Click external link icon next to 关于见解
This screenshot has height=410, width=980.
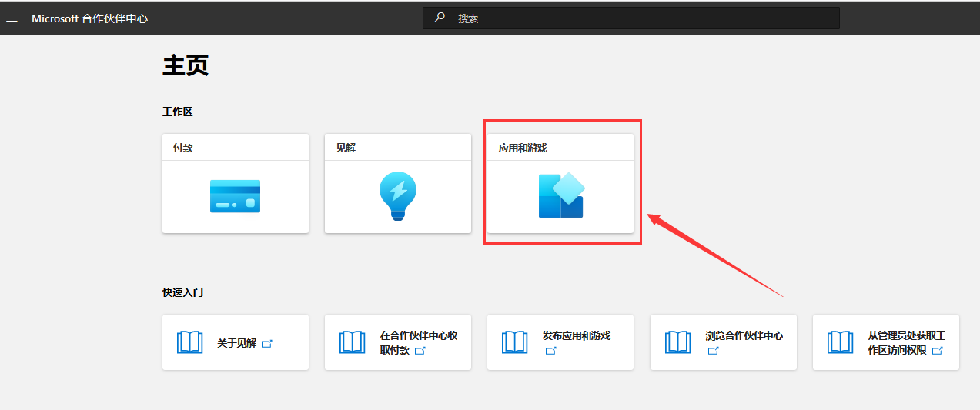[267, 344]
